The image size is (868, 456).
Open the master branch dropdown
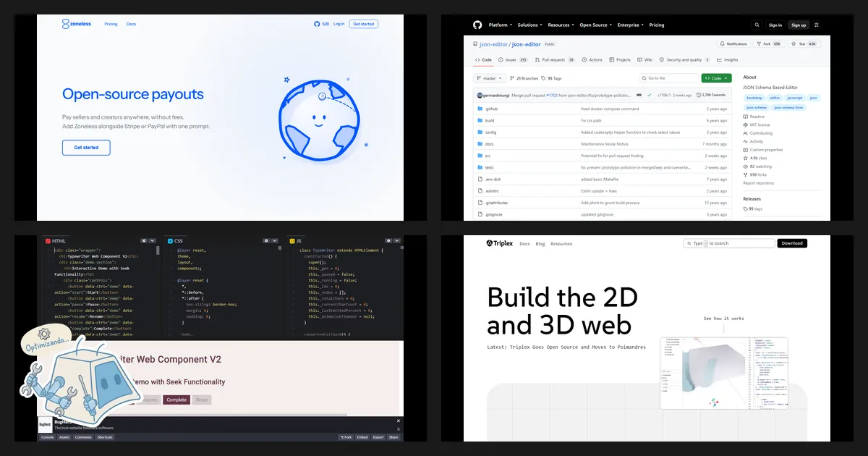point(490,78)
